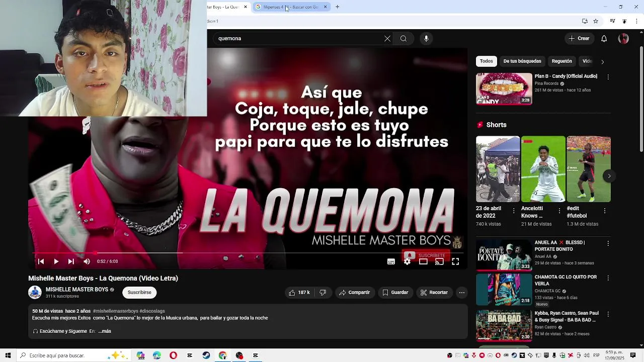Open Steam from the taskbar
The image size is (644, 362).
click(206, 355)
